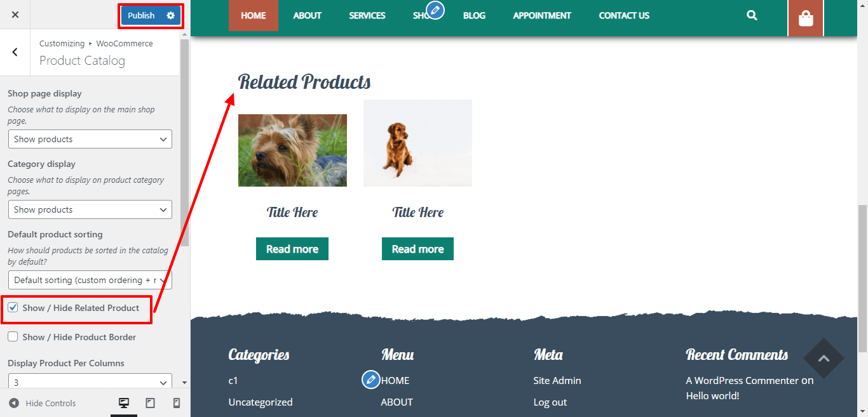Open publish settings gear icon
Image resolution: width=868 pixels, height=417 pixels.
coord(170,15)
